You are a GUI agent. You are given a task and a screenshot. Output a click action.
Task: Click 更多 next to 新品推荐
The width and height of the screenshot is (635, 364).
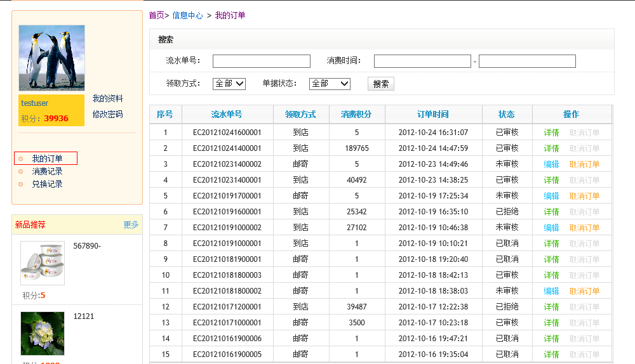pos(131,225)
